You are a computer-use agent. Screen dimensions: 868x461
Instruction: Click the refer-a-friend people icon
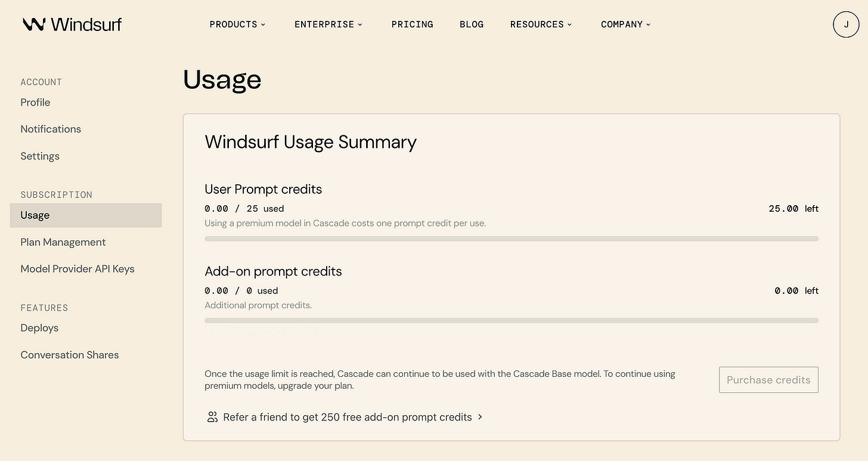(x=212, y=417)
